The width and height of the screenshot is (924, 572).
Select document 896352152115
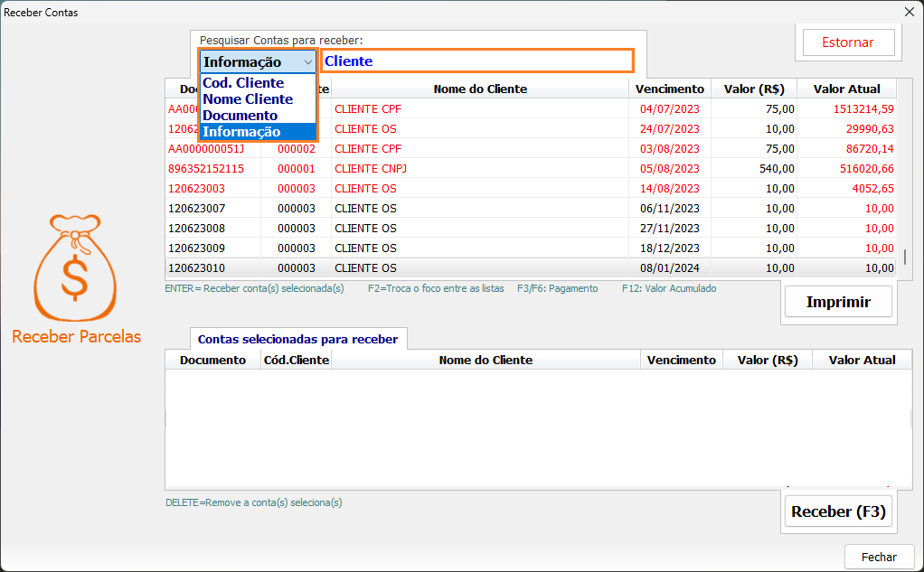[206, 169]
